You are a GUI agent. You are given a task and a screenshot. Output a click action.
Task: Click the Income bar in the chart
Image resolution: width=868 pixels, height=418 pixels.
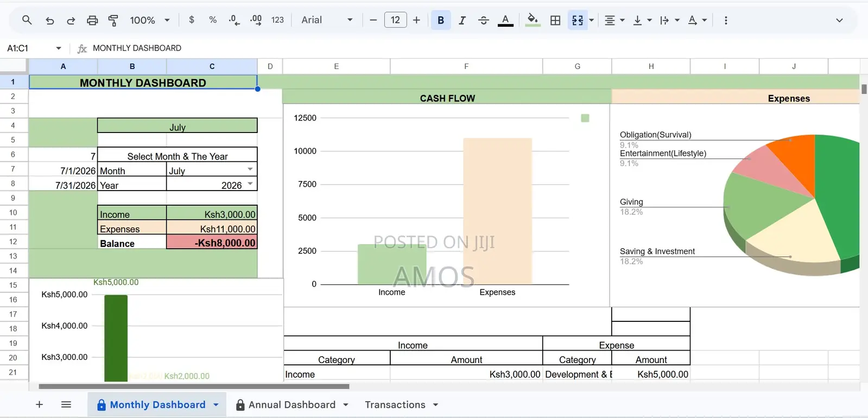click(x=392, y=264)
